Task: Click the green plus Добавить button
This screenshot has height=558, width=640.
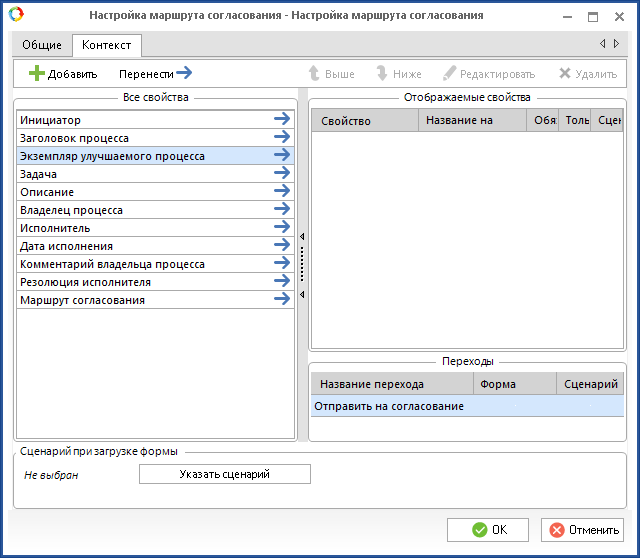Action: tap(63, 74)
